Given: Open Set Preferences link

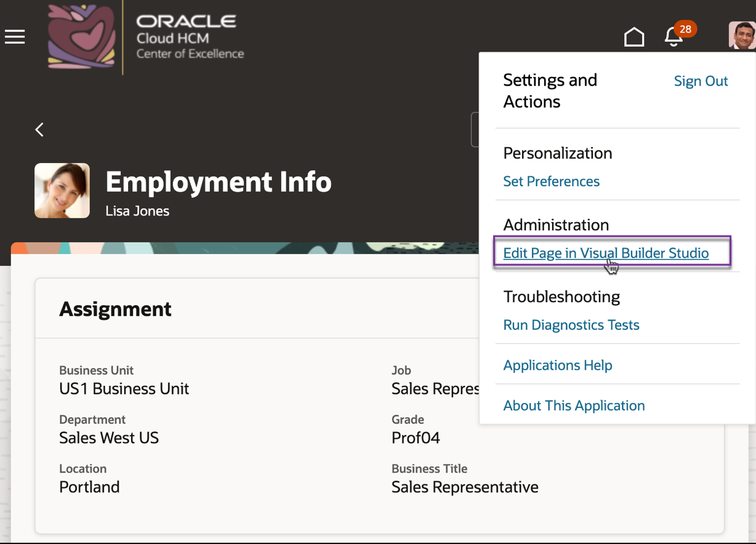Looking at the screenshot, I should click(551, 182).
